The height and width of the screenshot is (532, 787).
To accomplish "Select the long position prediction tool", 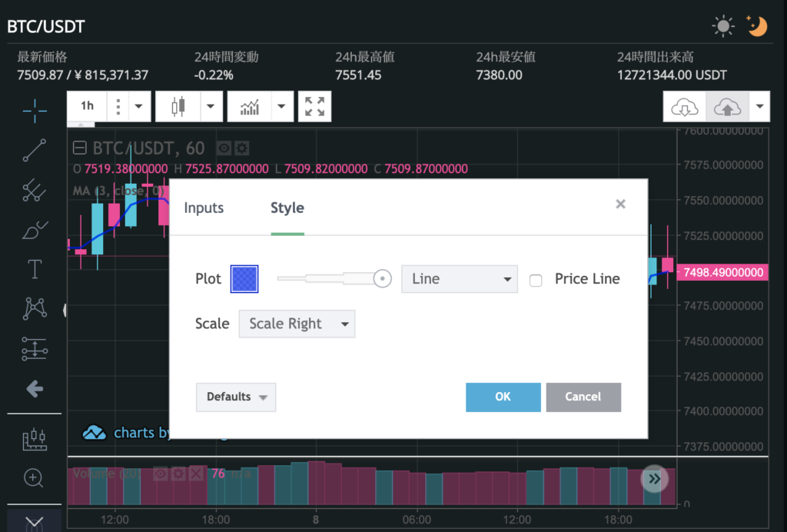I will [35, 348].
